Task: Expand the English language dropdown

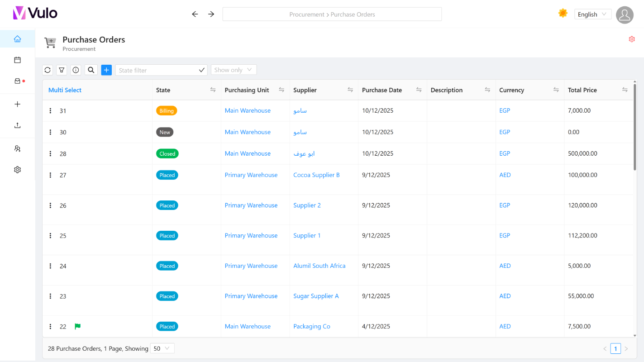Action: [593, 14]
